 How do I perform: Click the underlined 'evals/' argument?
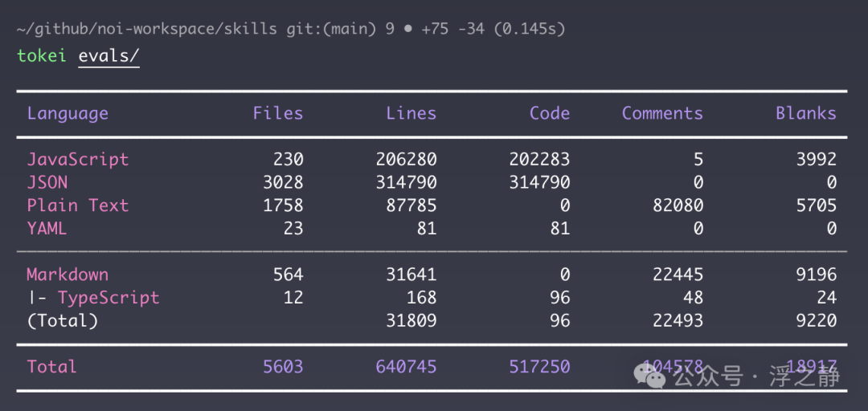pyautogui.click(x=109, y=56)
